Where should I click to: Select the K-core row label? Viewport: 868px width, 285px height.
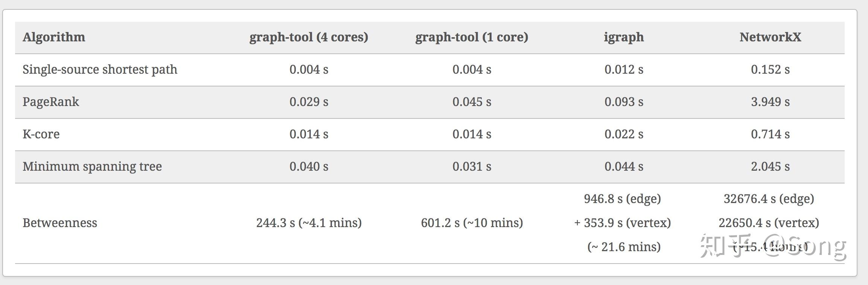(x=41, y=134)
